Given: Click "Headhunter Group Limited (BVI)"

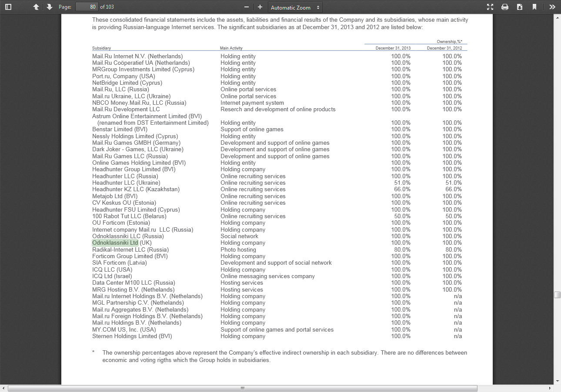Looking at the screenshot, I should coord(134,169).
